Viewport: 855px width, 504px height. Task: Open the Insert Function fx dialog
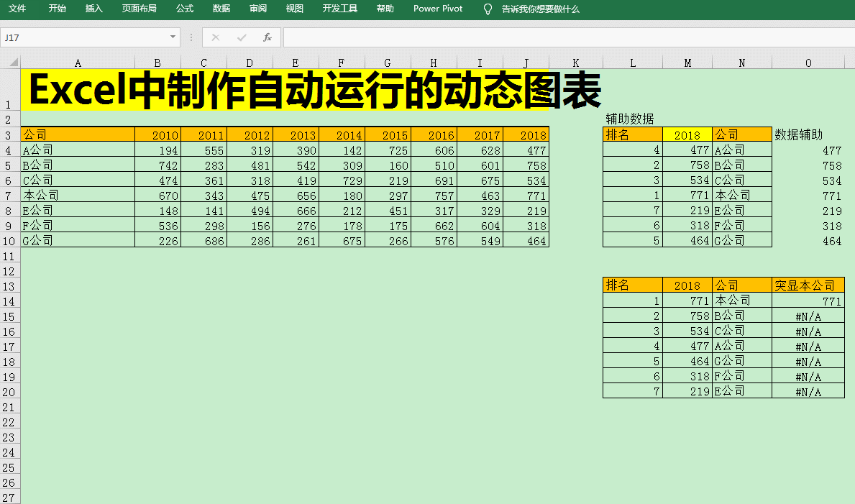coord(268,37)
